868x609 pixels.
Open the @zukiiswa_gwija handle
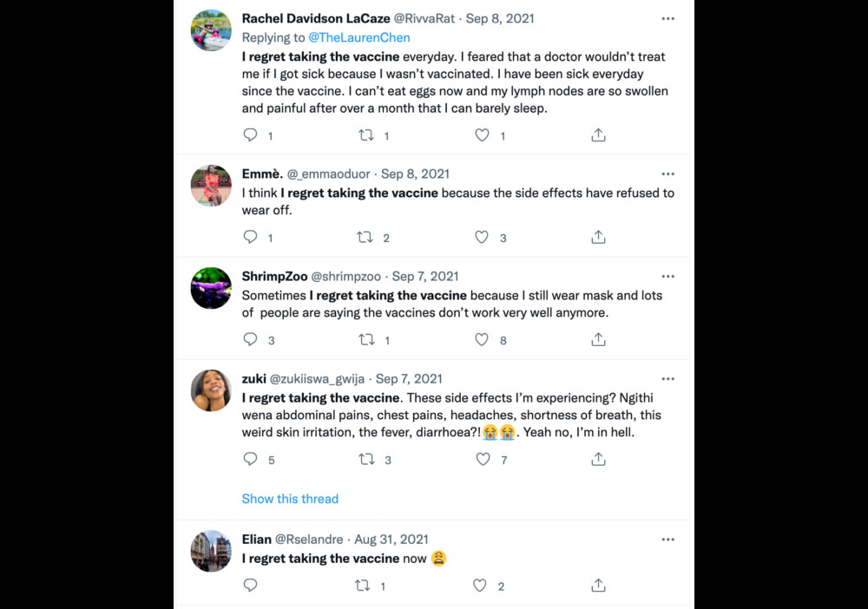point(319,378)
